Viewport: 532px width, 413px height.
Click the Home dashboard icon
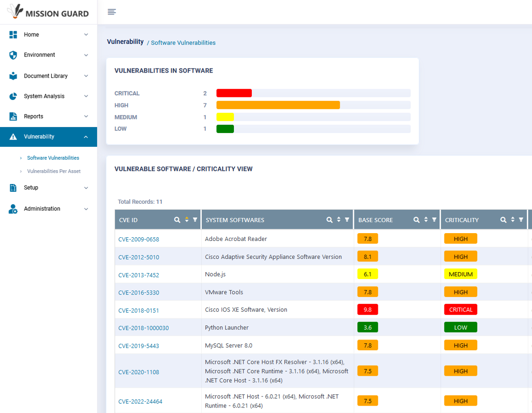(x=13, y=34)
